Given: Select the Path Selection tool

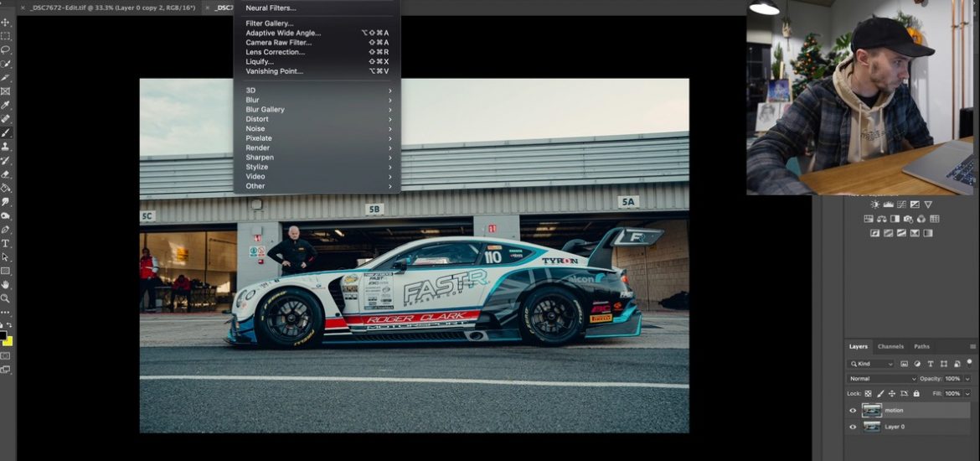Looking at the screenshot, I should click(x=5, y=257).
